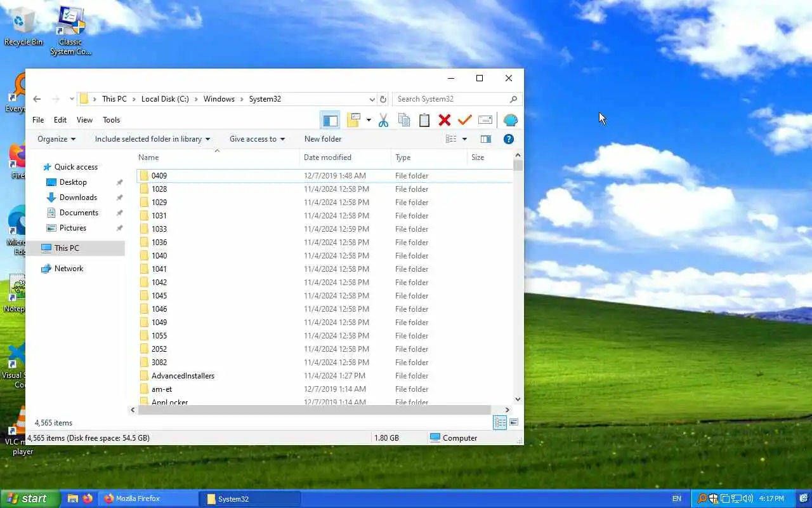Open the change view icon
Viewport: 812px width, 508px height.
[x=451, y=139]
